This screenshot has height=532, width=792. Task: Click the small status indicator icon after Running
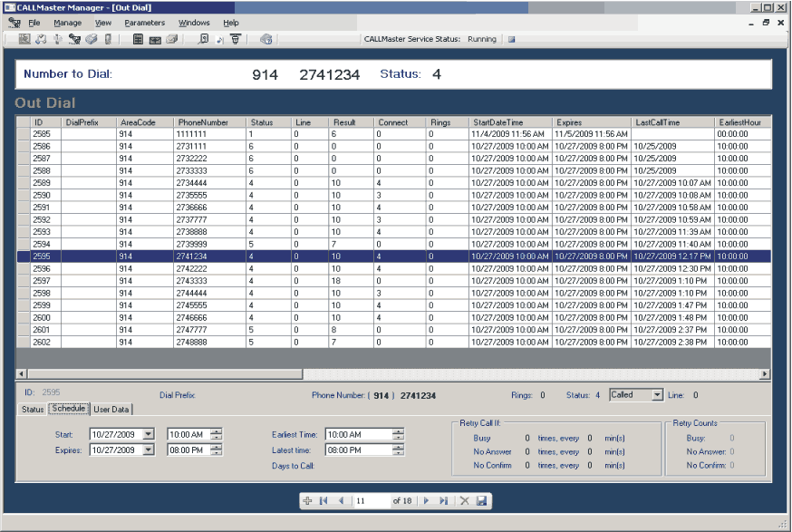point(511,39)
